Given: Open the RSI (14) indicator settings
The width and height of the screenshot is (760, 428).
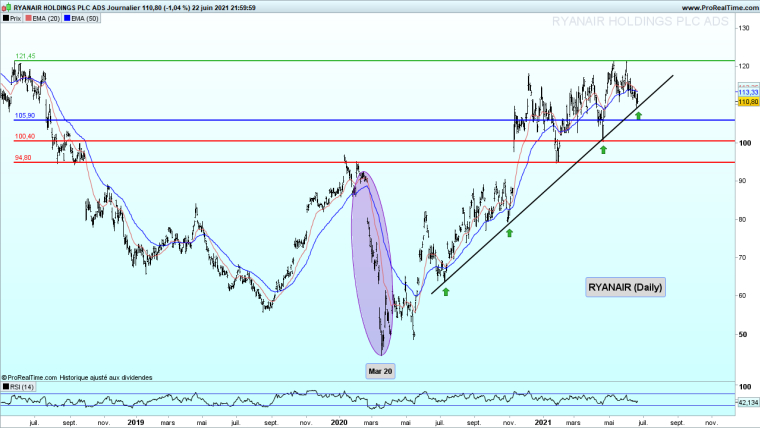Looking at the screenshot, I should click(21, 386).
